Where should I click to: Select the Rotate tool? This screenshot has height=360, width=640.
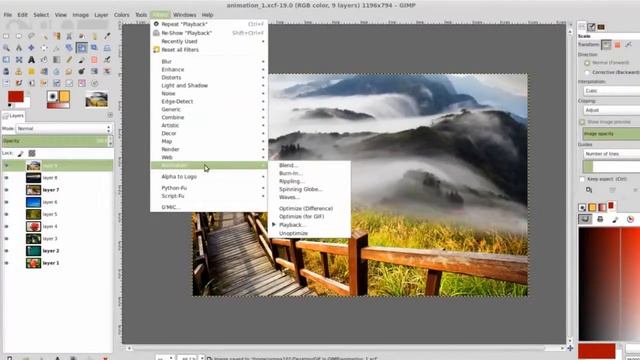click(x=69, y=48)
